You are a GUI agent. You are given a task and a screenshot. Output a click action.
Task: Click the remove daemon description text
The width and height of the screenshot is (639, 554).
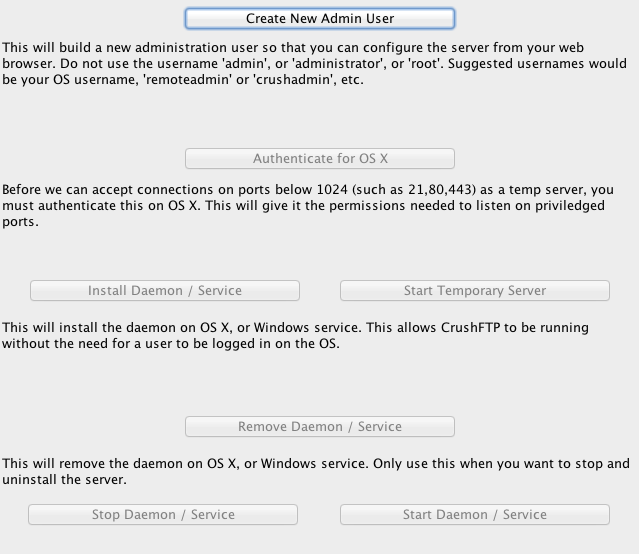(315, 471)
